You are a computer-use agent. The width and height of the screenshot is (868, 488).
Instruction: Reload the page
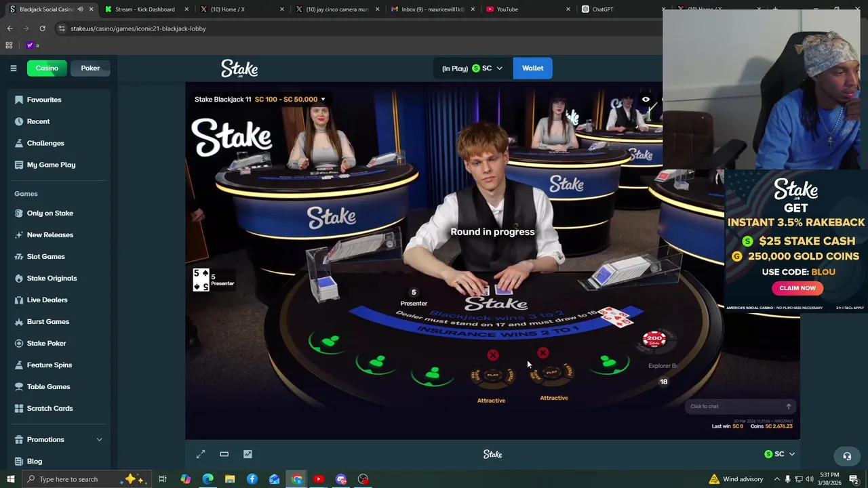pyautogui.click(x=42, y=28)
